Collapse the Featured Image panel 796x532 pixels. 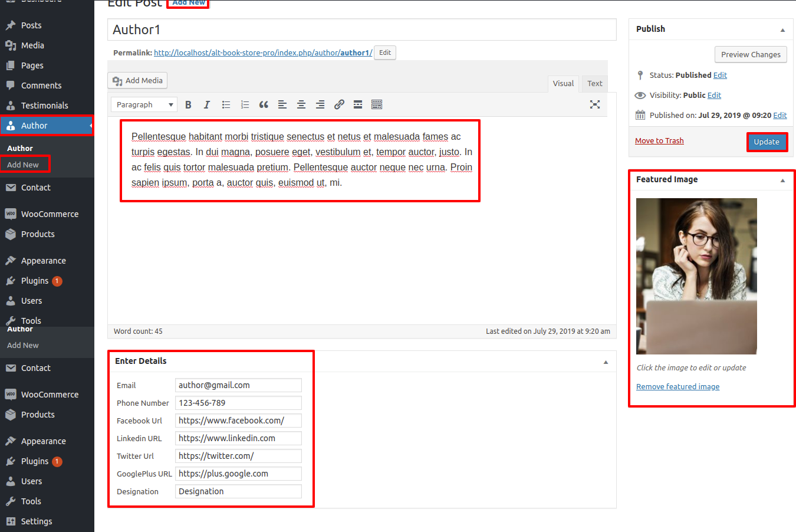pos(782,180)
